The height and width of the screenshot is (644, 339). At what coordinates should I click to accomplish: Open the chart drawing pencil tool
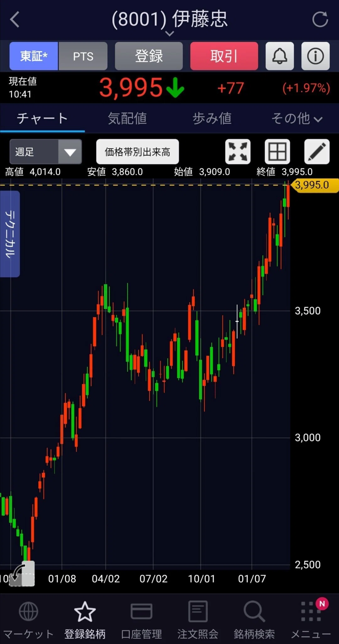point(317,152)
